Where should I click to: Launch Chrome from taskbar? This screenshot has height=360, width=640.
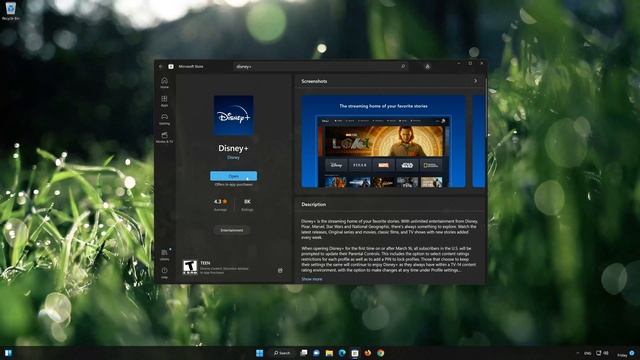click(380, 353)
